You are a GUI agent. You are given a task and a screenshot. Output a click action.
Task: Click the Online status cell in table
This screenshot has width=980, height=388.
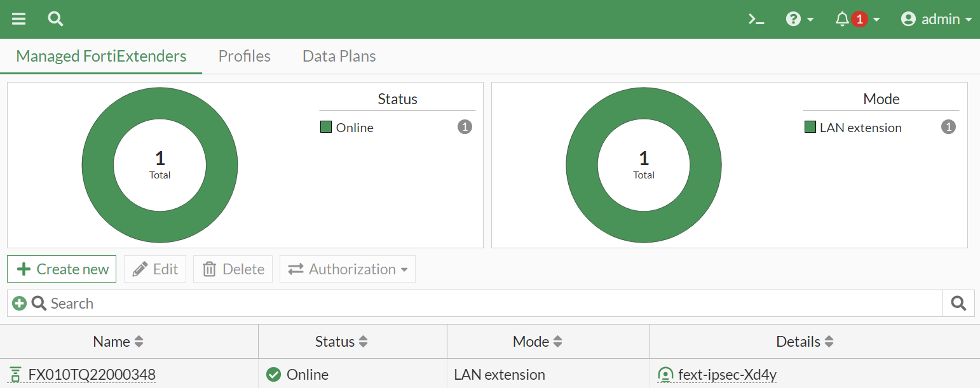[x=353, y=375]
